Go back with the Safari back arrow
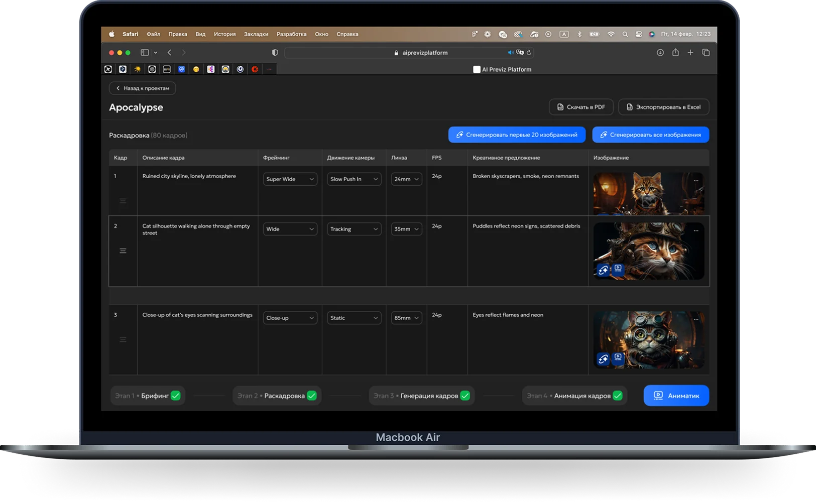This screenshot has height=504, width=816. [x=170, y=52]
